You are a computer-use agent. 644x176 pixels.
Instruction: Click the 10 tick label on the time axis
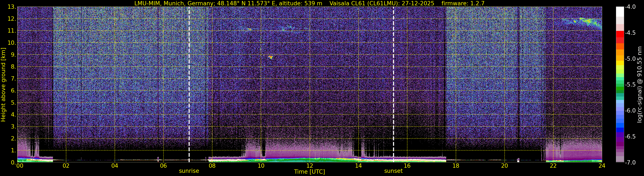261,166
